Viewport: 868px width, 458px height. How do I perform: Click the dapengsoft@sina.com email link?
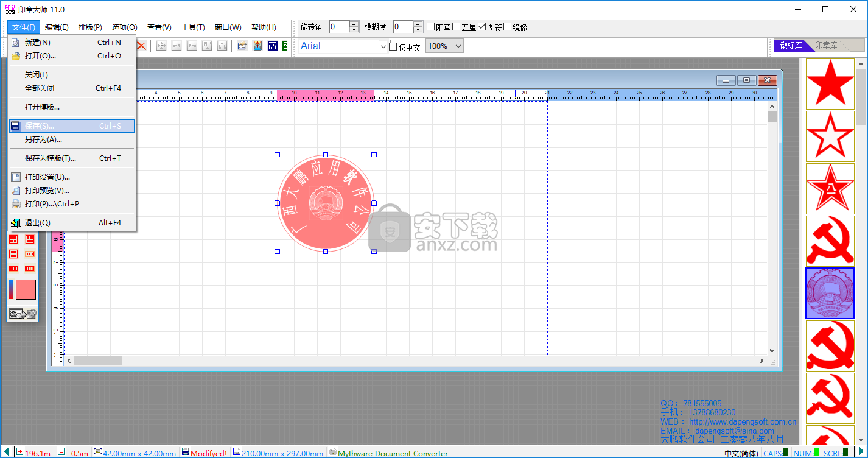tap(735, 431)
